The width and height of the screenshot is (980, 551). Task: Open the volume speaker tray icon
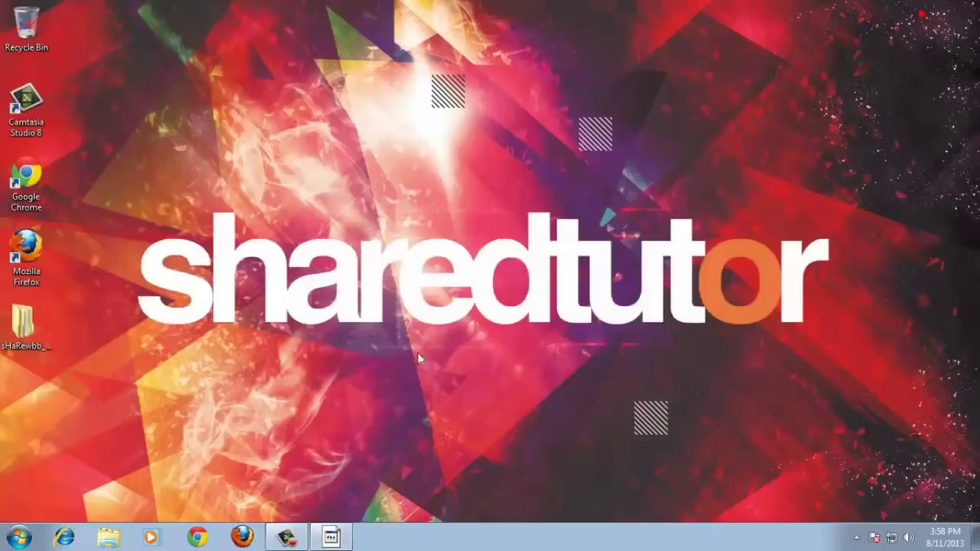click(x=909, y=538)
